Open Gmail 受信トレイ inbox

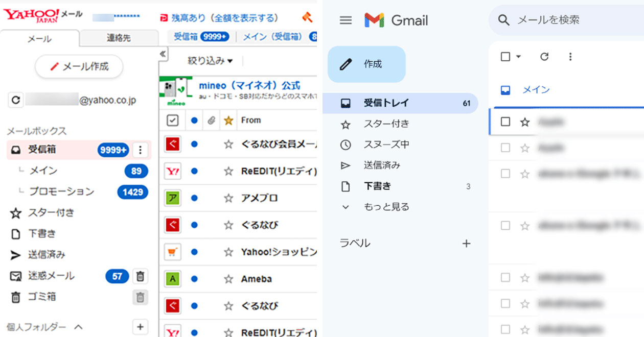tap(401, 103)
